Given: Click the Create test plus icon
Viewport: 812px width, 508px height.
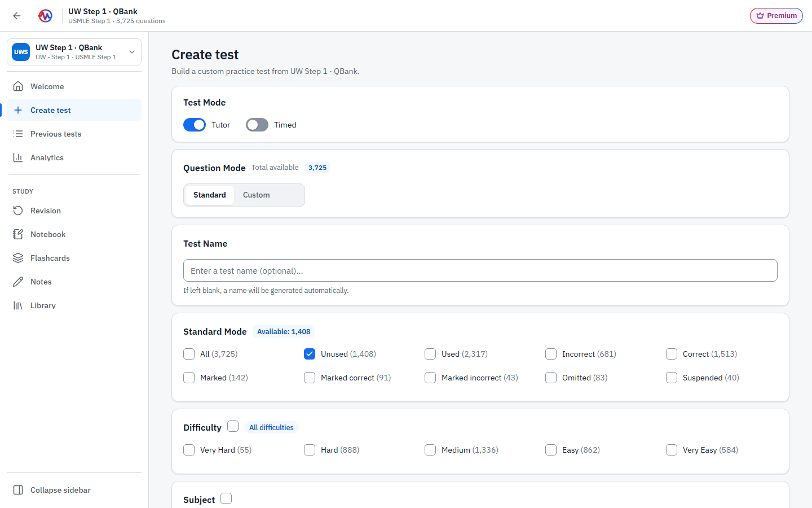Looking at the screenshot, I should click(18, 110).
